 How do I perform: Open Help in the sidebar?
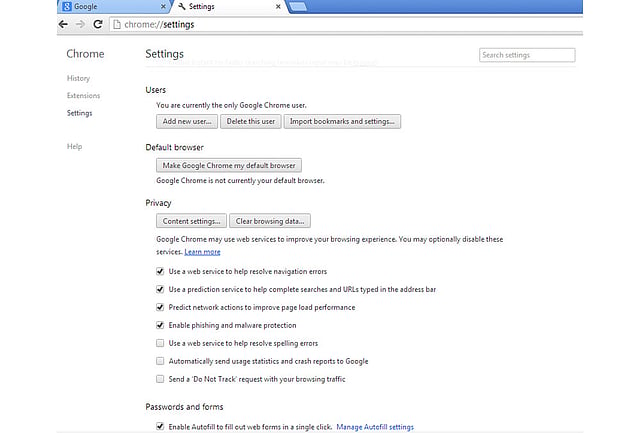(x=74, y=147)
